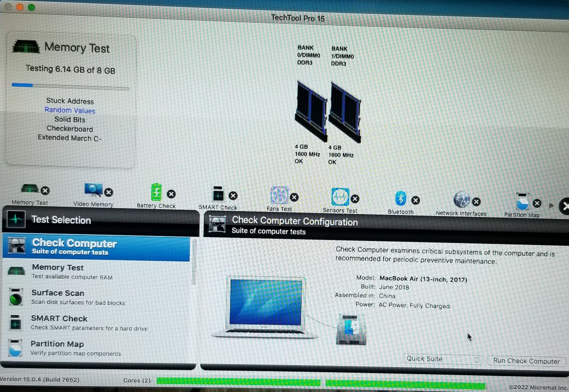This screenshot has width=569, height=392.
Task: Expand queue with the right arrow
Action: coord(551,205)
